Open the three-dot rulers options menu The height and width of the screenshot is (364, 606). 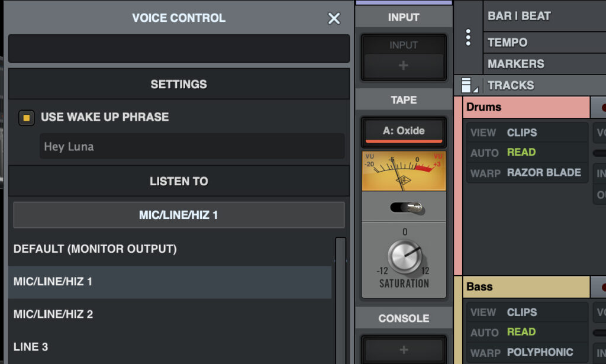pyautogui.click(x=468, y=37)
